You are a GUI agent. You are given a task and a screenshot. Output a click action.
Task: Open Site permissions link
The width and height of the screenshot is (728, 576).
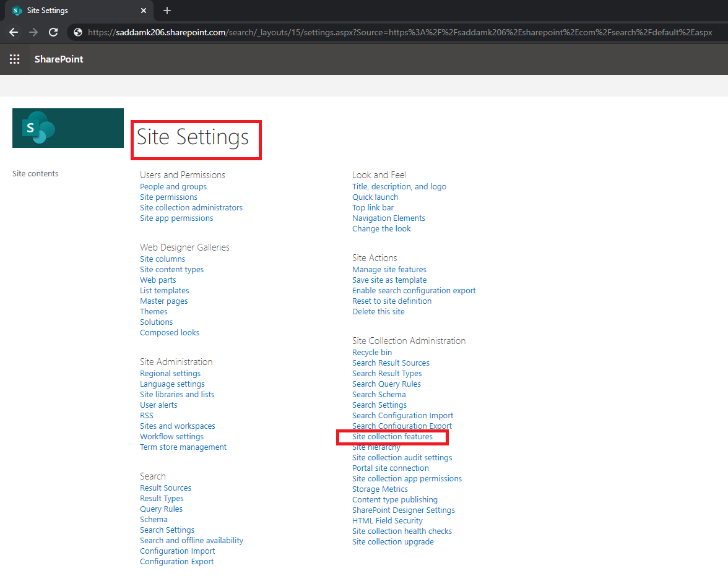[168, 197]
